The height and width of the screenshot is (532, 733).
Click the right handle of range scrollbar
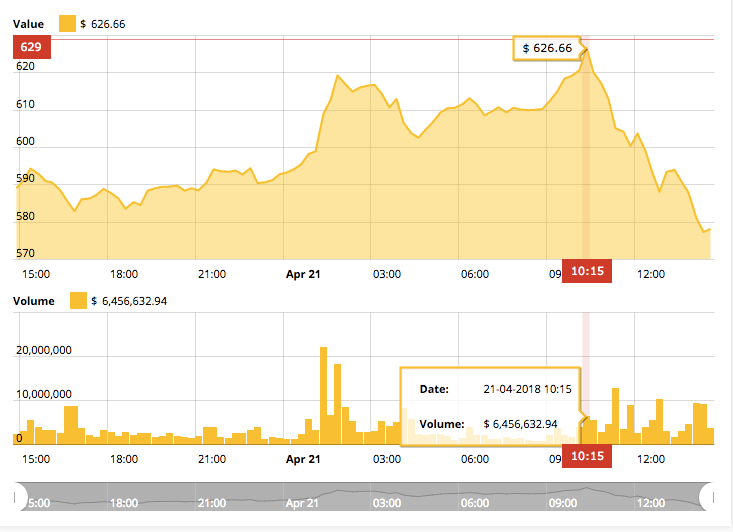click(x=707, y=497)
